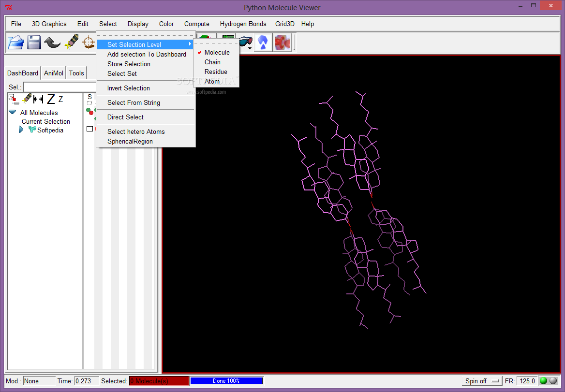The width and height of the screenshot is (565, 392).
Task: Tear off the Select menu dashed line
Action: tap(146, 36)
